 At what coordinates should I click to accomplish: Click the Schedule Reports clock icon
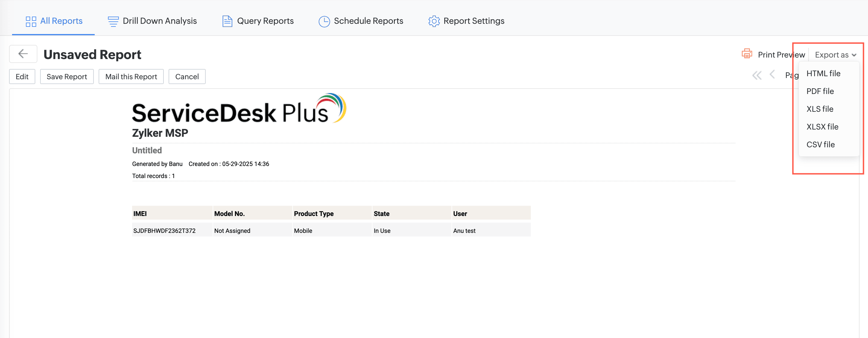(324, 21)
